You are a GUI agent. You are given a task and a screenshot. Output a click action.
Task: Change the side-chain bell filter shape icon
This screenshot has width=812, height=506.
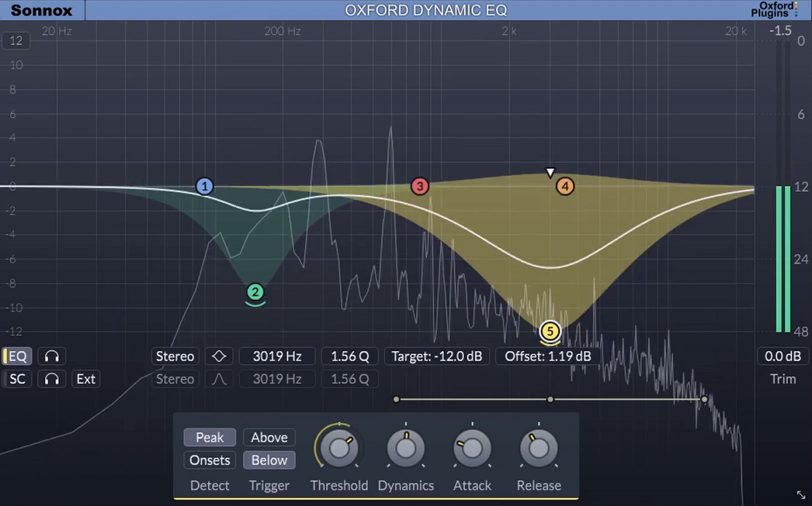coord(219,379)
